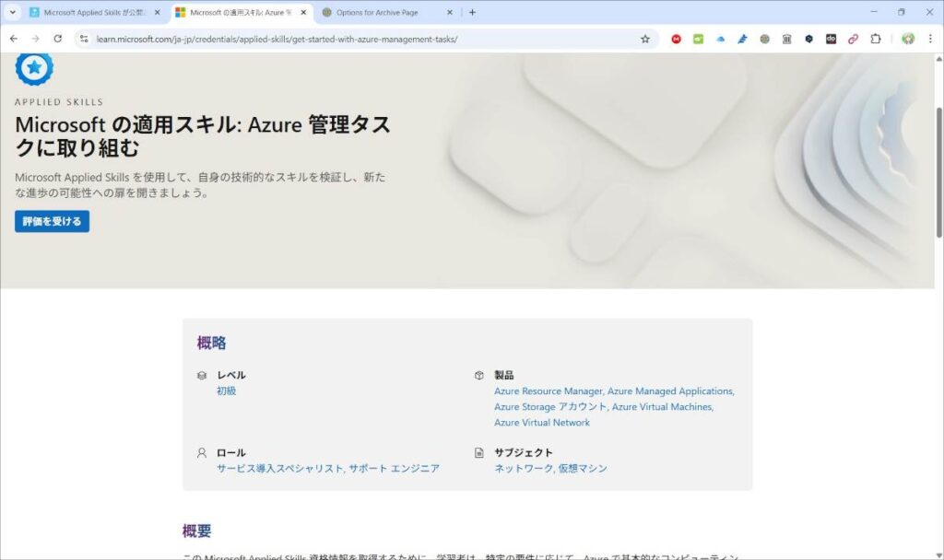Open the Azure Virtual Network link
Screen dimensions: 944x560
[542, 422]
